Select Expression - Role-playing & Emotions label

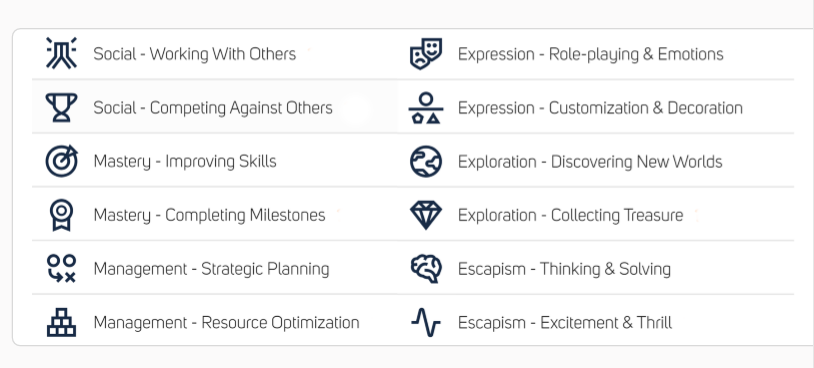(591, 54)
